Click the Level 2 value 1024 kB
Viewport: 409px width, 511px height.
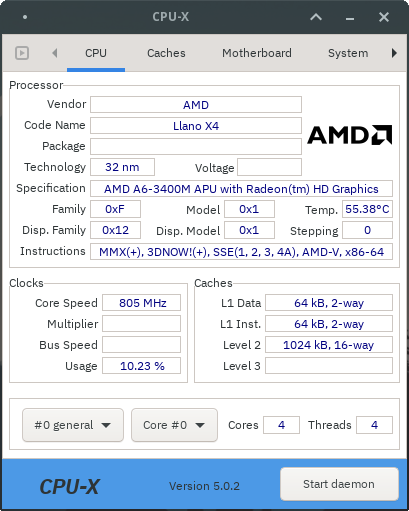(x=329, y=345)
